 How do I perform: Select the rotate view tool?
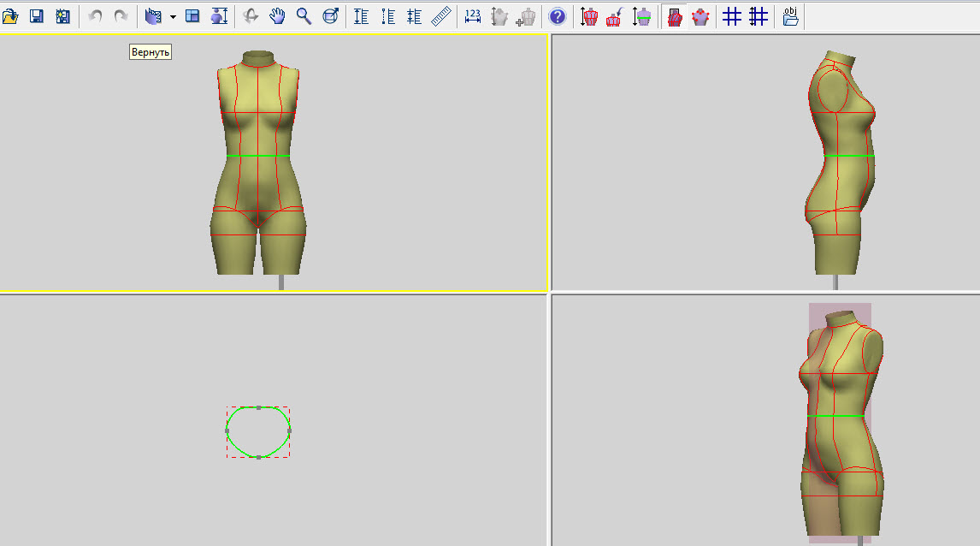[251, 16]
